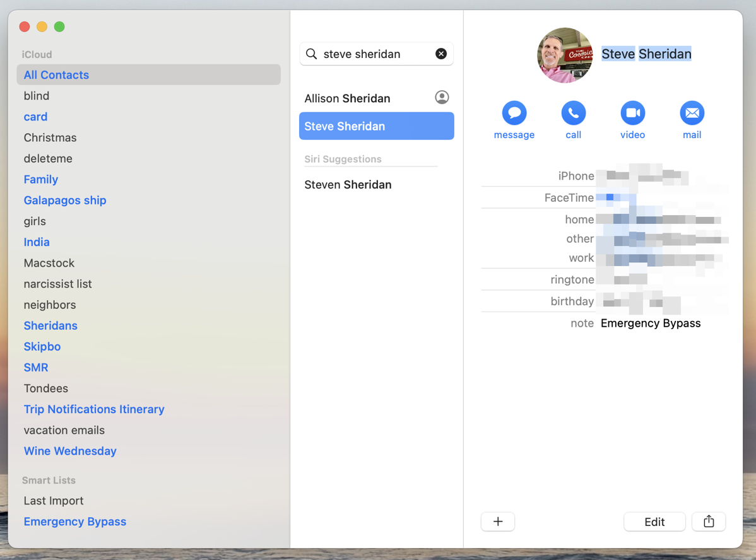This screenshot has height=560, width=756.
Task: Open the message icon to text Steve Sheridan
Action: click(514, 114)
